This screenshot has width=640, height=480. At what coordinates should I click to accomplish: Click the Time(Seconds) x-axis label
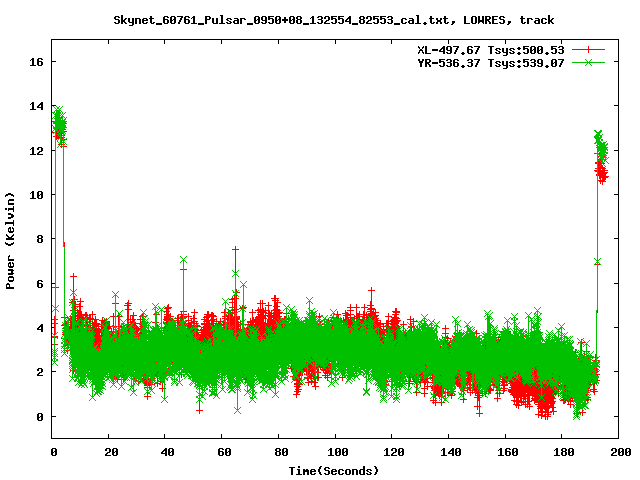coord(334,471)
